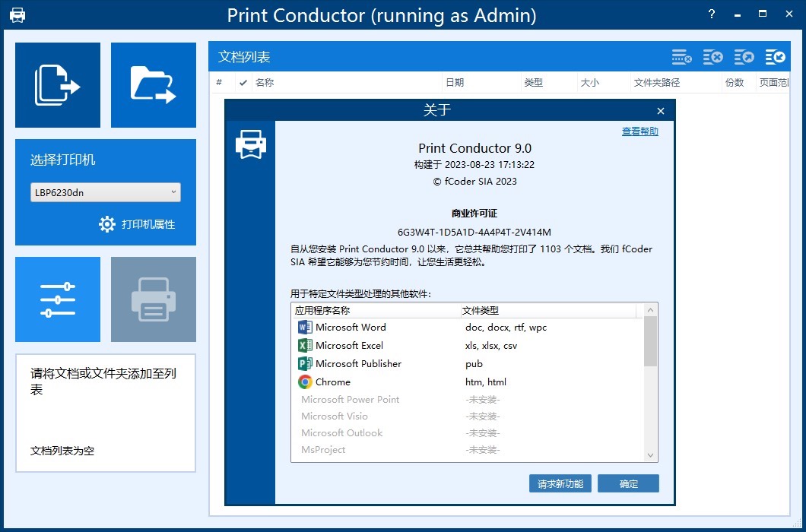Select the Microsoft Word row

pyautogui.click(x=468, y=328)
